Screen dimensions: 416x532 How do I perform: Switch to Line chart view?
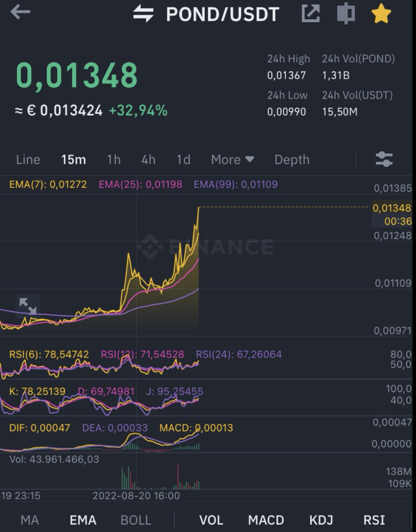28,160
